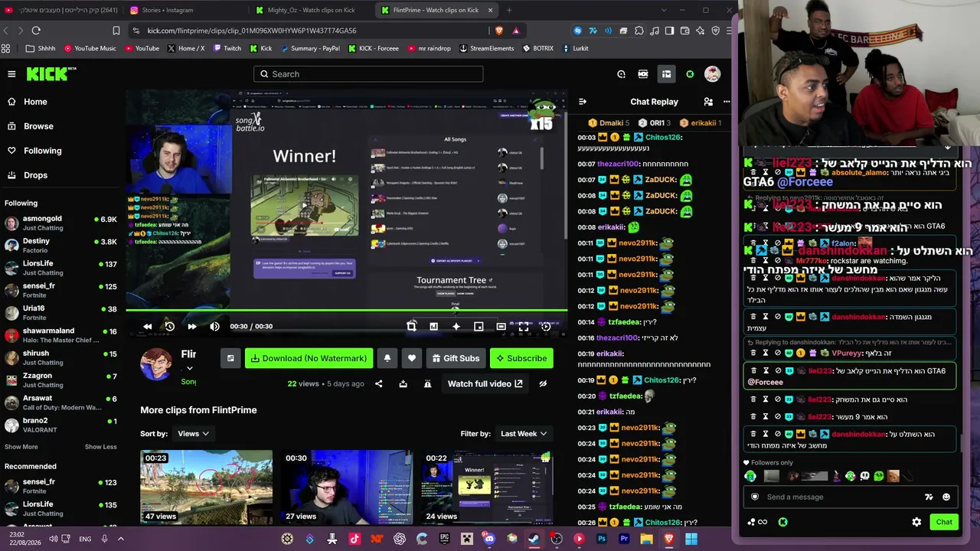Open the emoji picker in chat input

946,497
